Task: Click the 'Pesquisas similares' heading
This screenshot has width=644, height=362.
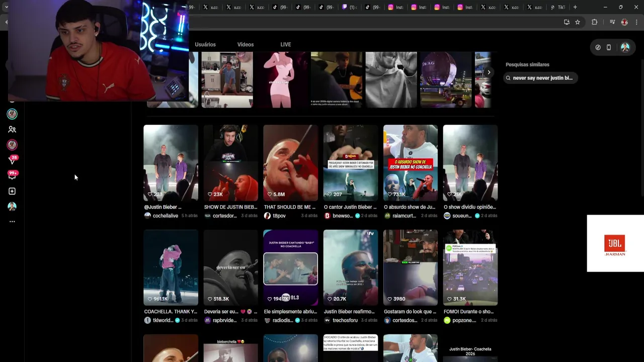Action: 527,64
